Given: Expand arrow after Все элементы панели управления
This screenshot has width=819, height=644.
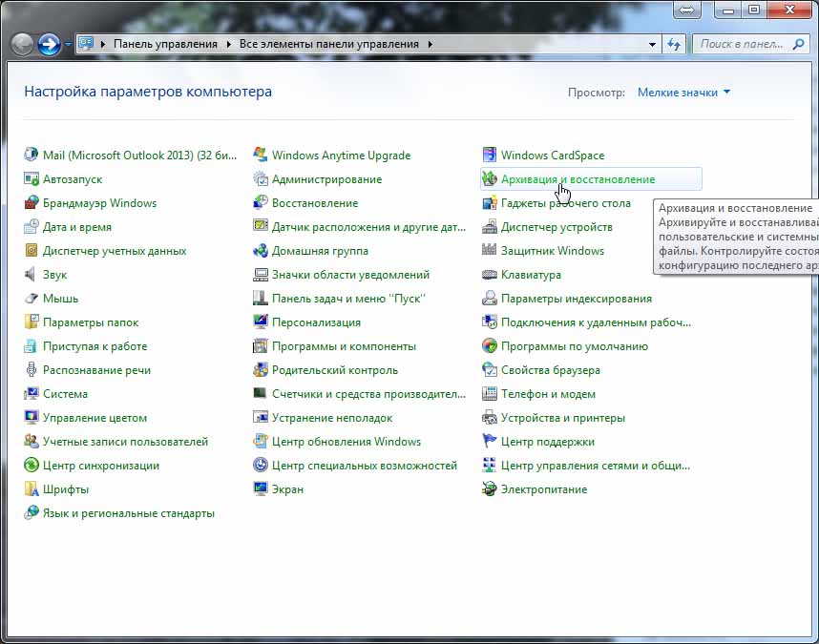Looking at the screenshot, I should pyautogui.click(x=430, y=44).
